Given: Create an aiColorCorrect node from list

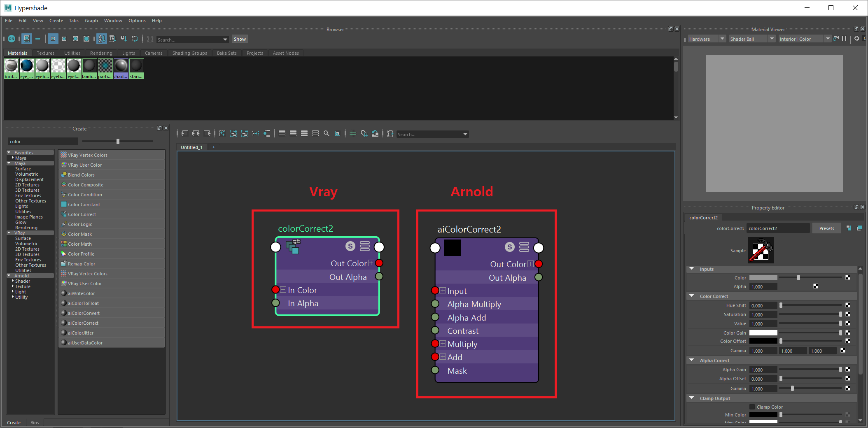Looking at the screenshot, I should [x=112, y=323].
